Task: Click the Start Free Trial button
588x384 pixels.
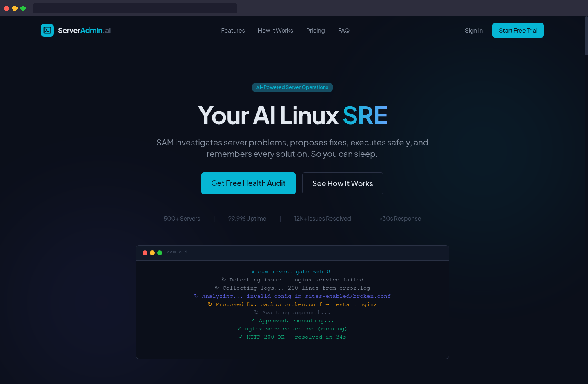Action: (518, 30)
